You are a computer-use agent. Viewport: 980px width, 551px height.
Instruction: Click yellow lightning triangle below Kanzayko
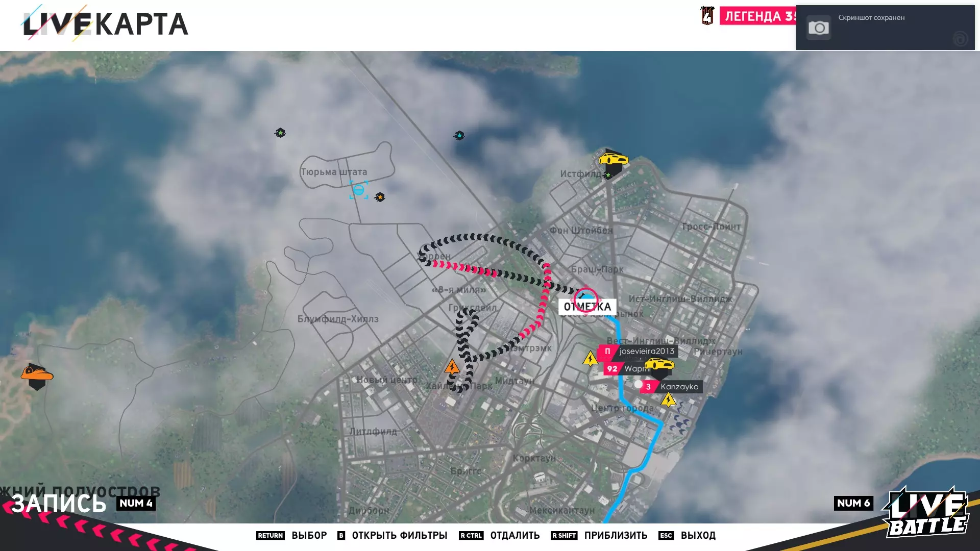pyautogui.click(x=668, y=400)
